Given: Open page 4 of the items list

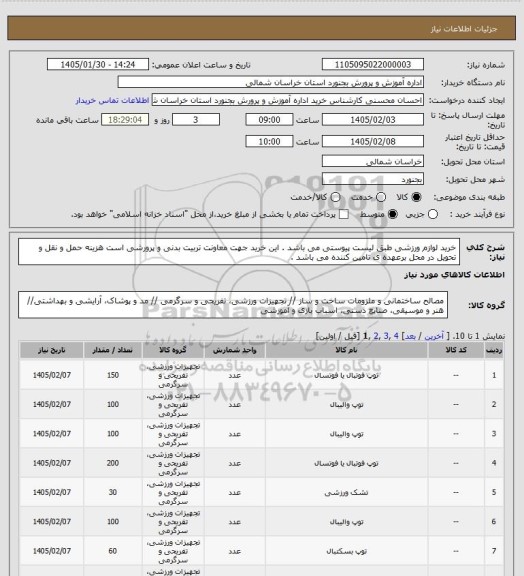Looking at the screenshot, I should coord(396,336).
